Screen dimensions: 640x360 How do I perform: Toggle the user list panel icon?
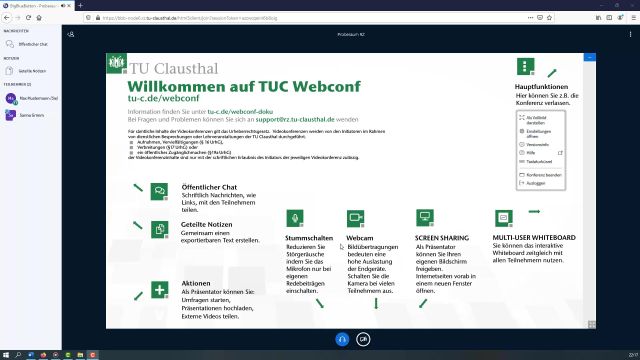click(71, 35)
